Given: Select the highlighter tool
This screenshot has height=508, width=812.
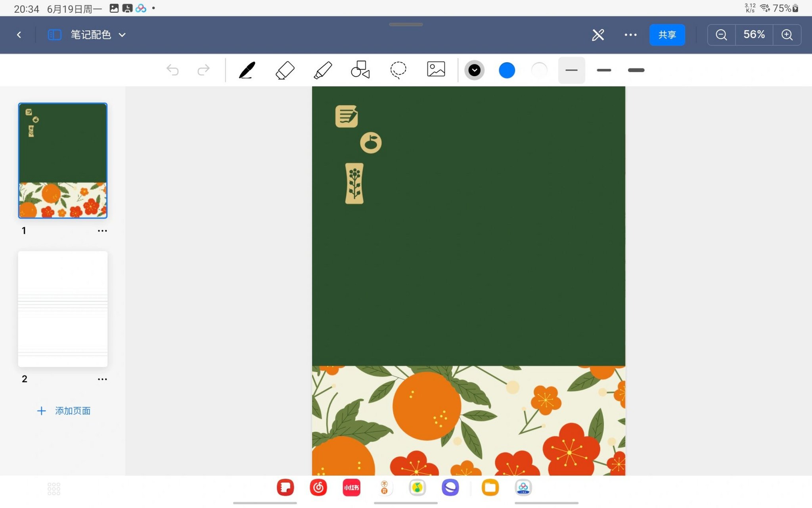Looking at the screenshot, I should 322,70.
